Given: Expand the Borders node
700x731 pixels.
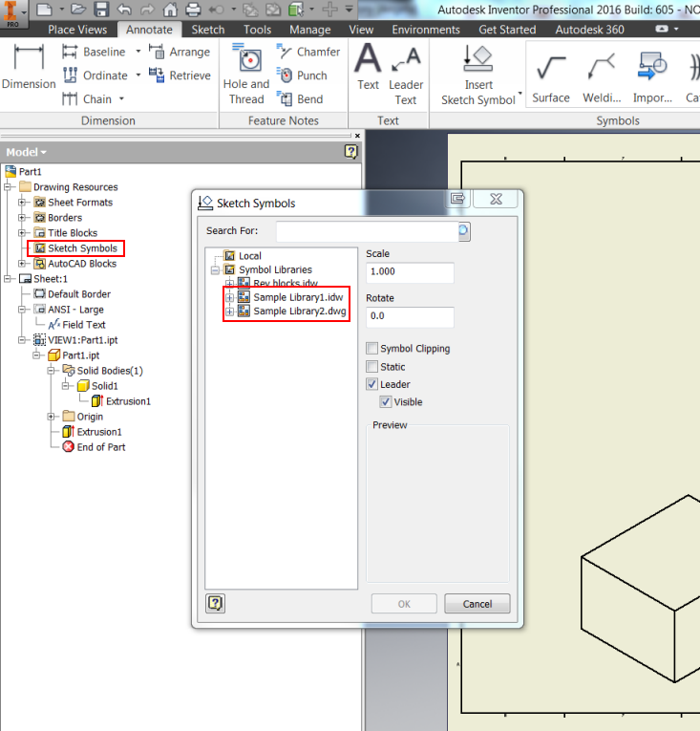Looking at the screenshot, I should 21,218.
